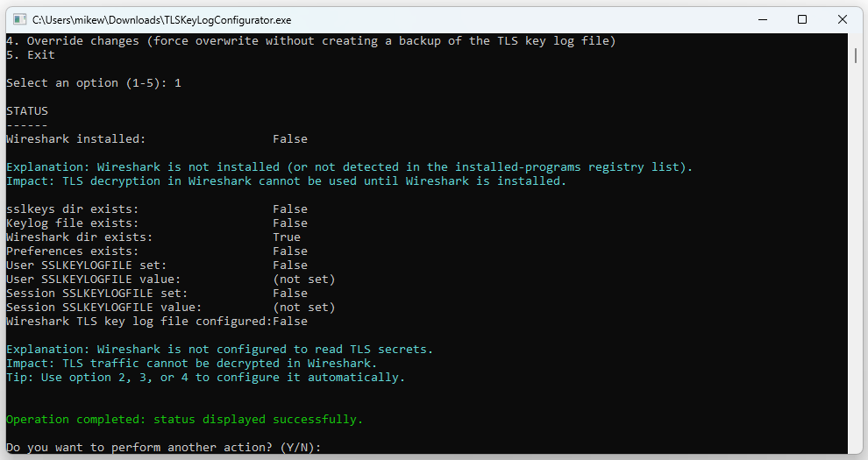The width and height of the screenshot is (868, 460).
Task: Click the True value beside 'Wireshark dir exists'
Action: tap(287, 237)
